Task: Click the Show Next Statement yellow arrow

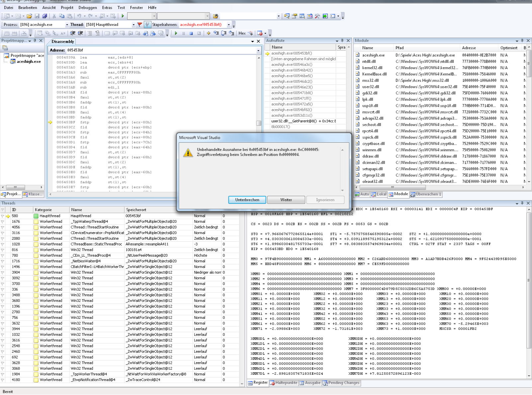Action: [209, 33]
